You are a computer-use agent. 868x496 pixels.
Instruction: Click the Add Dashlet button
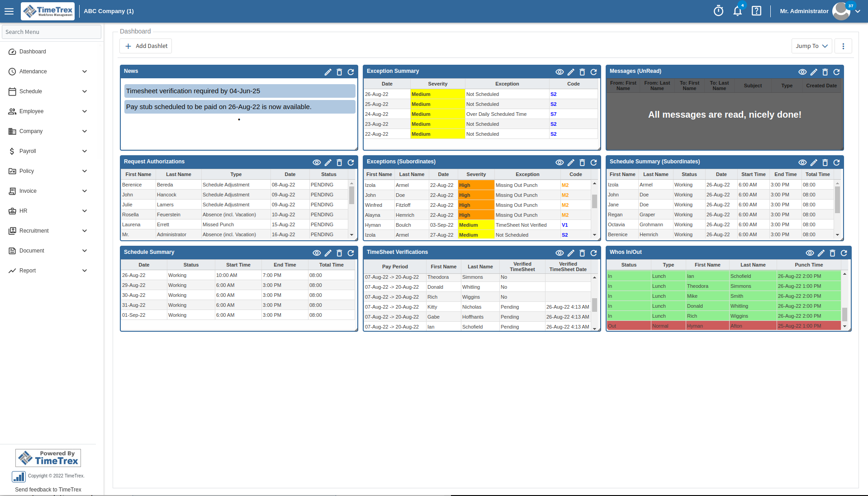[x=145, y=46]
